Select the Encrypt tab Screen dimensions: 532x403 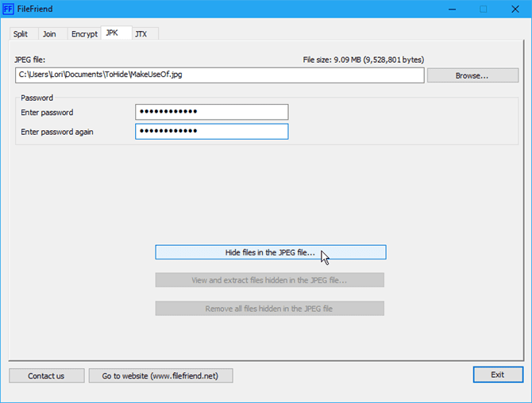pyautogui.click(x=84, y=34)
